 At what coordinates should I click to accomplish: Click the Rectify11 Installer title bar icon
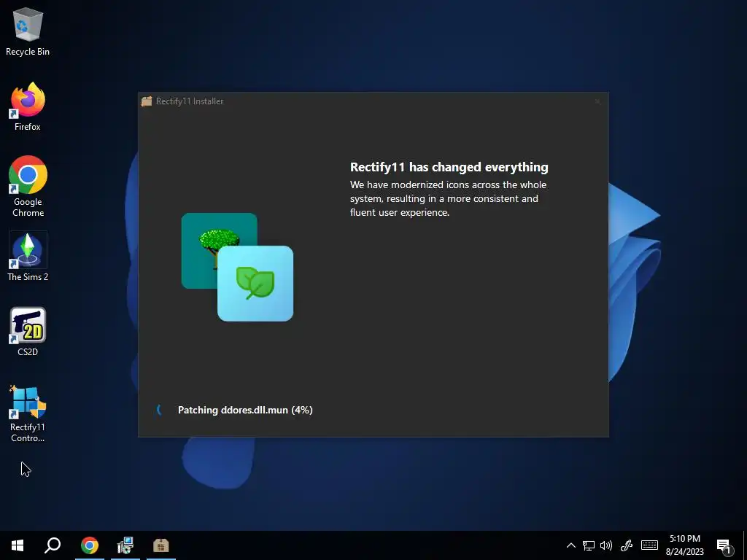click(x=147, y=101)
